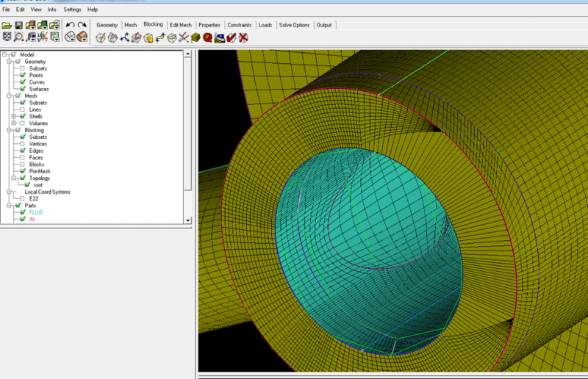Click the Delete Block red X icon
This screenshot has height=379, width=588.
[243, 37]
